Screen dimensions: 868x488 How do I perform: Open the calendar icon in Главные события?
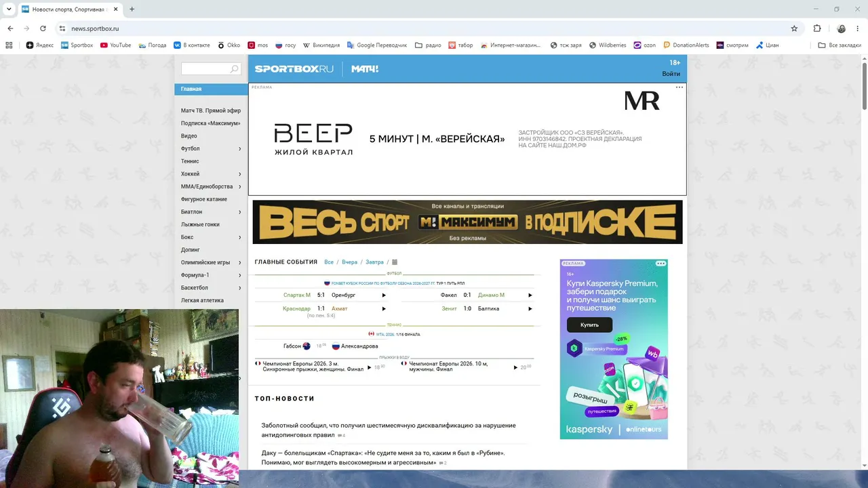pos(395,262)
